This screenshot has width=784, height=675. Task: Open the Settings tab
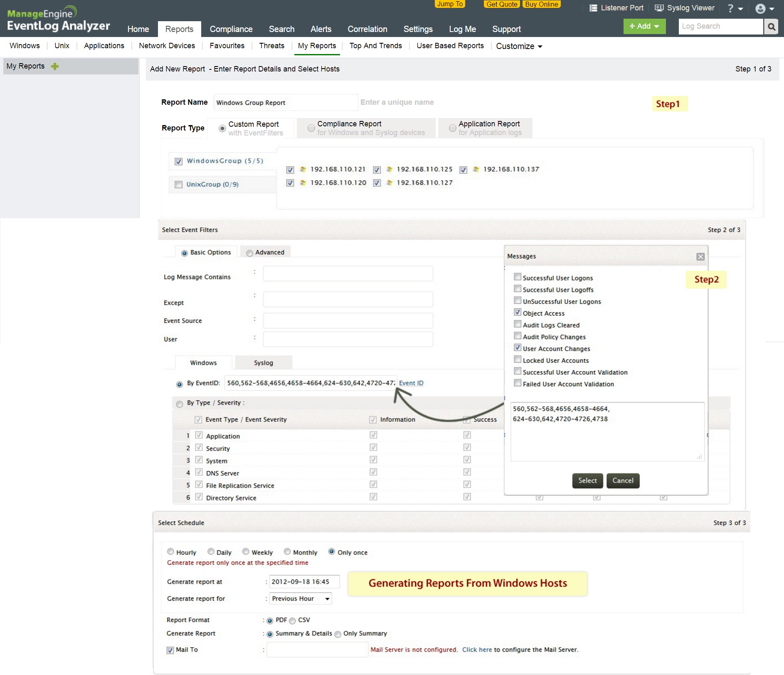tap(418, 29)
